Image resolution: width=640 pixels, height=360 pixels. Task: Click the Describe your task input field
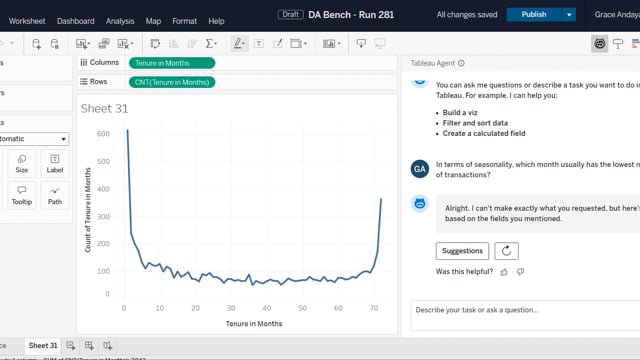525,315
